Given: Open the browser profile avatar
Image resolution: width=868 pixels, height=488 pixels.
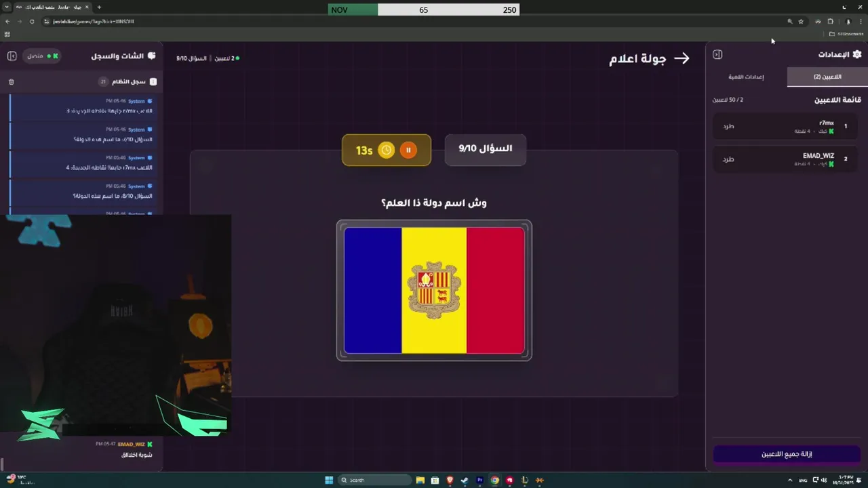Looking at the screenshot, I should pos(848,22).
